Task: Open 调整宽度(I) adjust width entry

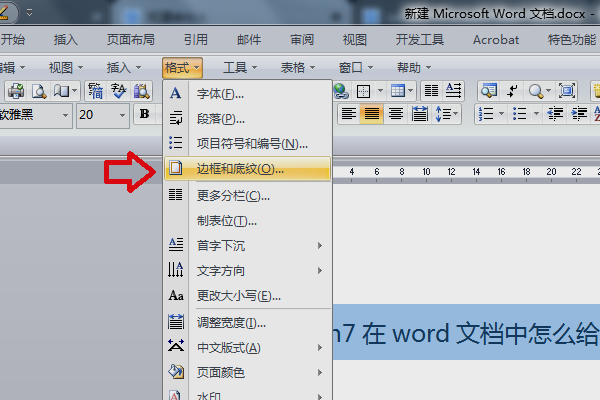Action: coord(247,323)
